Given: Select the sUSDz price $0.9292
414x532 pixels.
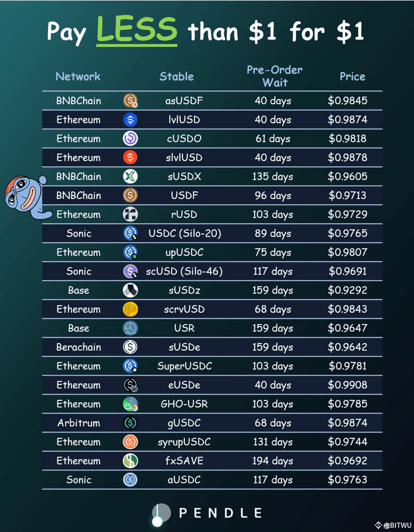Looking at the screenshot, I should click(347, 290).
